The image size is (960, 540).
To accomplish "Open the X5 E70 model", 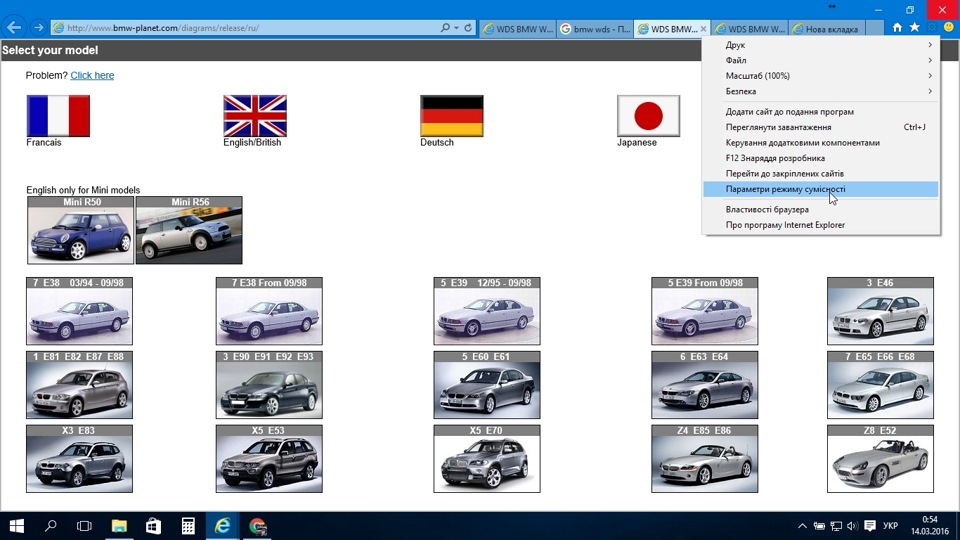I will point(487,459).
